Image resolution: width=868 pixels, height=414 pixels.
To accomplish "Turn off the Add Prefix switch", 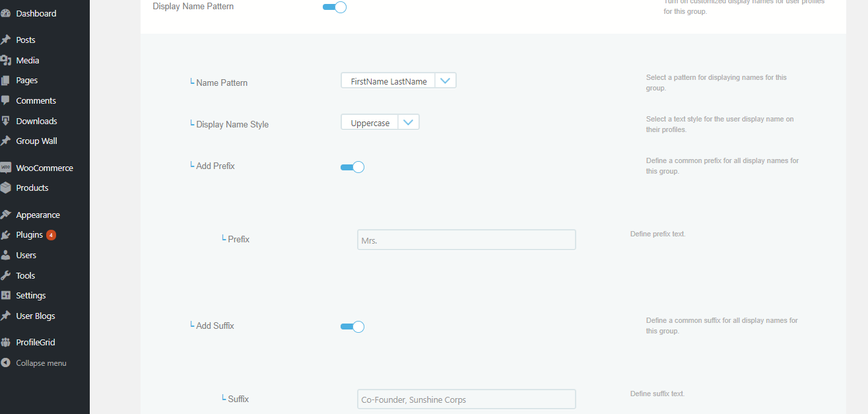I will (352, 166).
